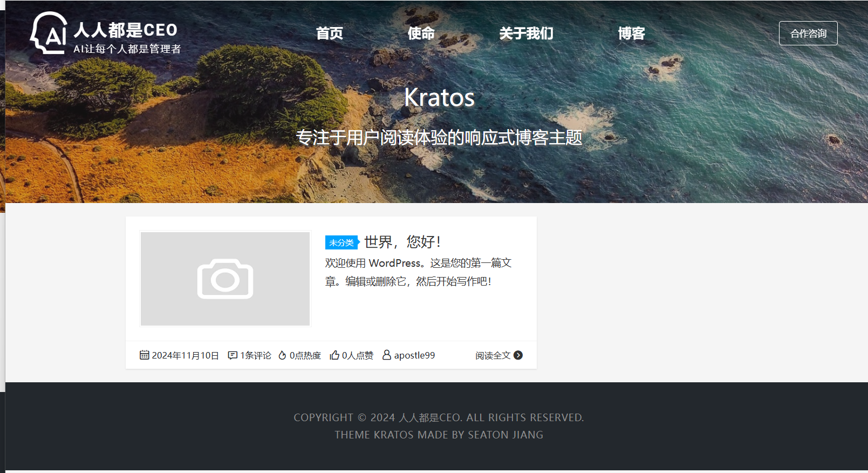Like the post with the thumbs-up icon
The width and height of the screenshot is (868, 473).
coord(334,355)
